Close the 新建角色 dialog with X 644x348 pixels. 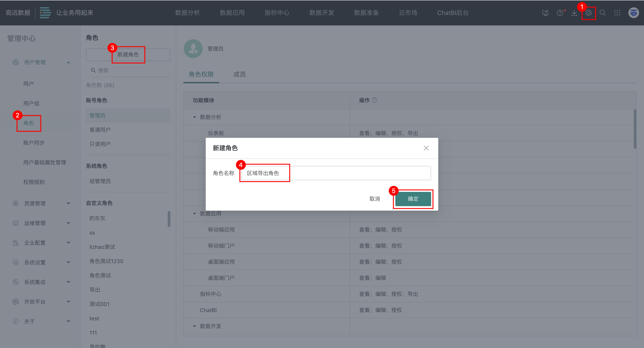tap(426, 148)
